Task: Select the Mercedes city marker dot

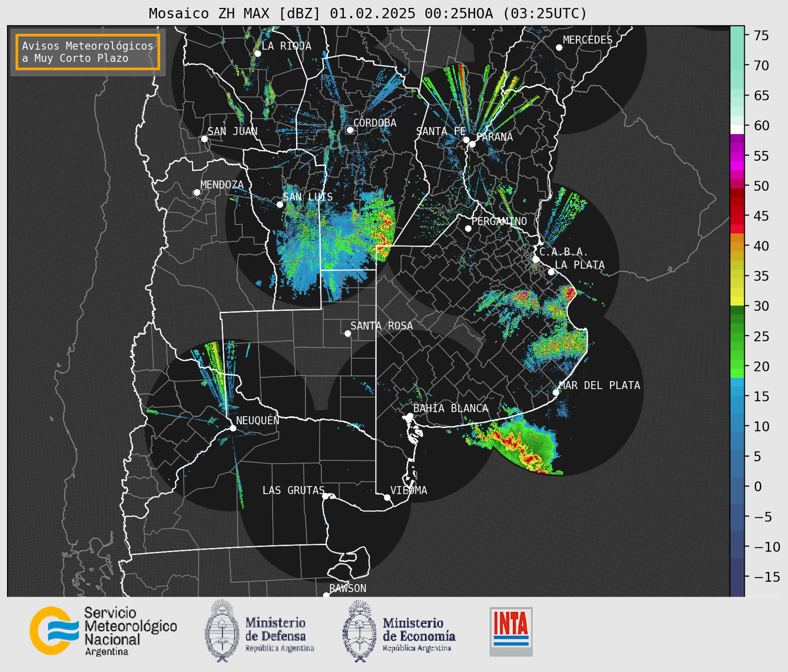Action: point(559,48)
